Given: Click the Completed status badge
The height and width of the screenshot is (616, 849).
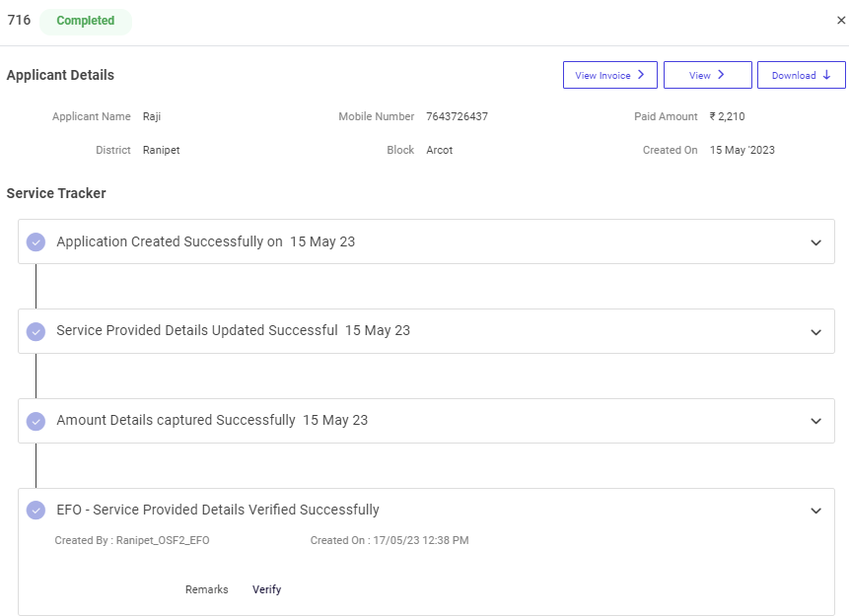Looking at the screenshot, I should pos(86,21).
